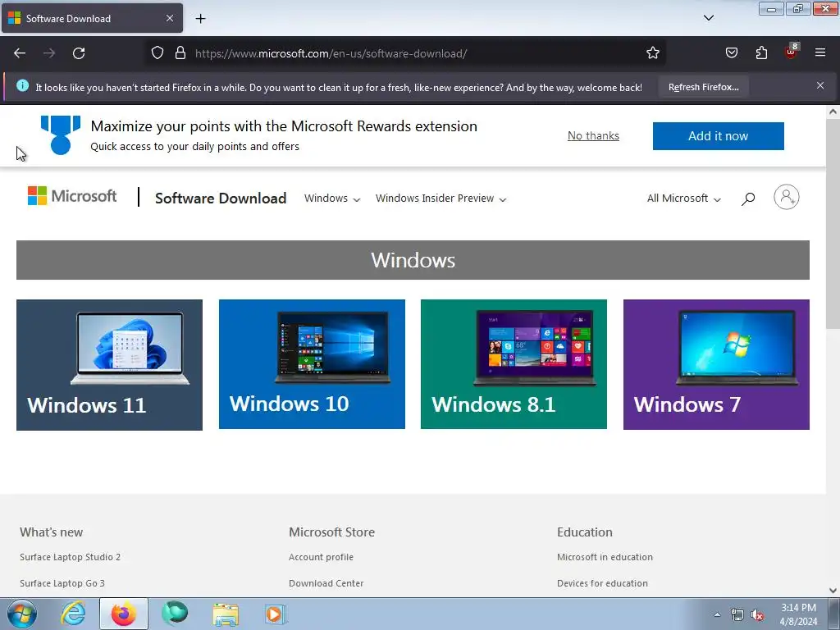The image size is (840, 630).
Task: Expand the Windows navigation dropdown
Action: (332, 199)
